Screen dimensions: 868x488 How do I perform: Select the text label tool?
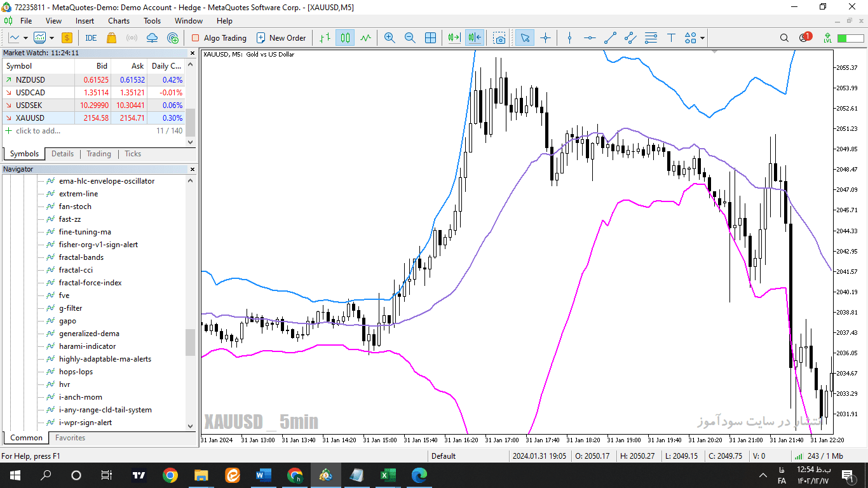(x=671, y=38)
